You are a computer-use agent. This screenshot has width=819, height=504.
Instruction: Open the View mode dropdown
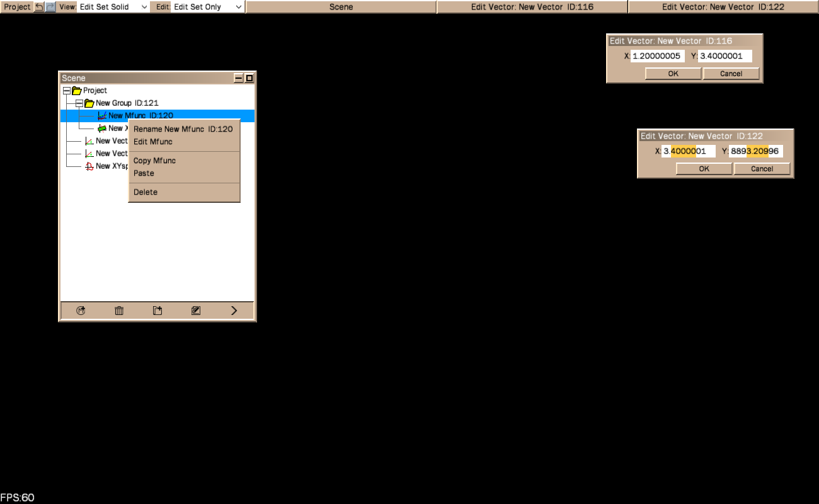[113, 7]
